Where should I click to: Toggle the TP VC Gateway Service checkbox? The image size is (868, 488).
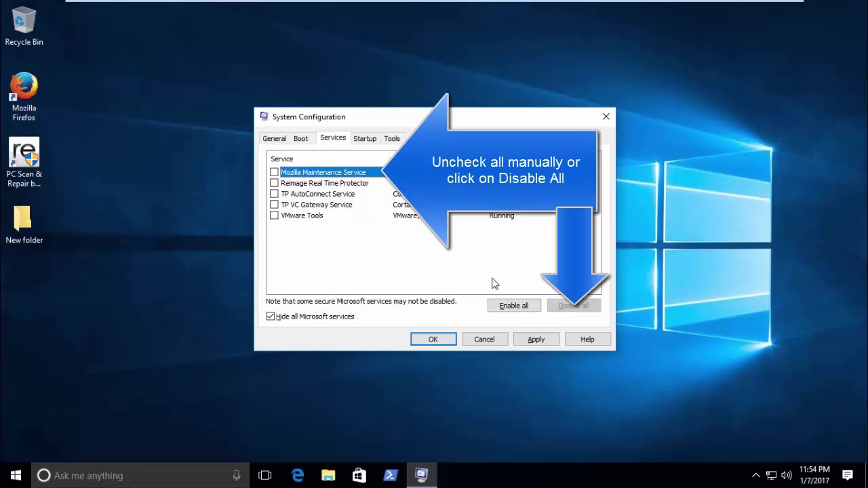[274, 205]
